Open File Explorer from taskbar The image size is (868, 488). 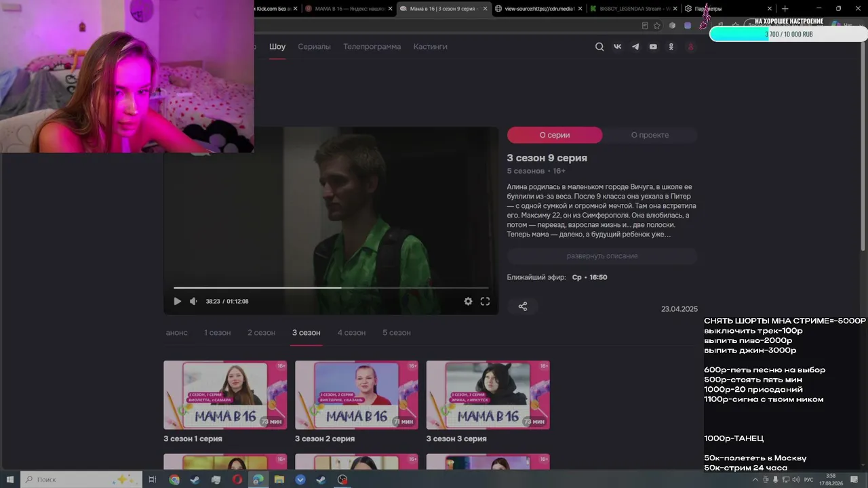[x=279, y=479]
